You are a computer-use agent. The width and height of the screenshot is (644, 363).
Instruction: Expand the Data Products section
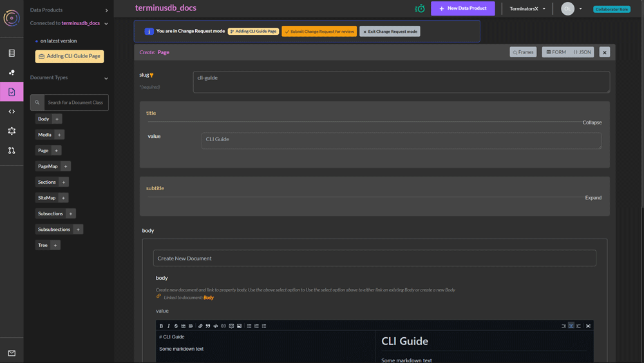[106, 10]
